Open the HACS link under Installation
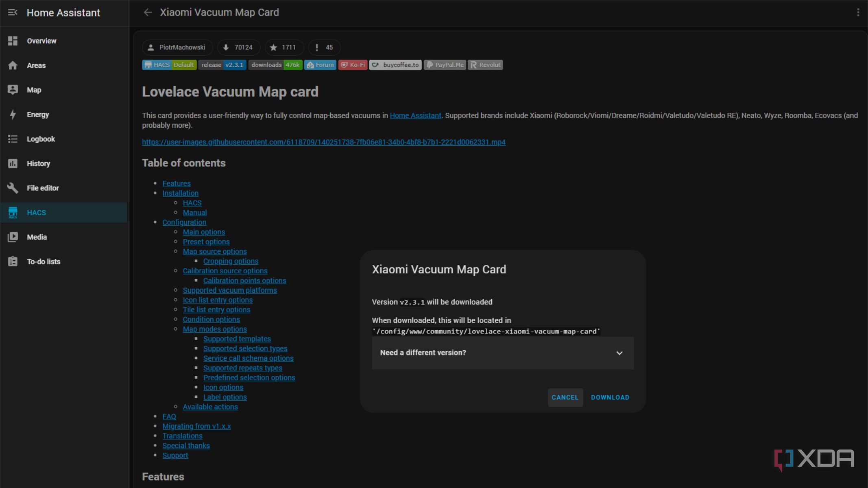 [192, 203]
